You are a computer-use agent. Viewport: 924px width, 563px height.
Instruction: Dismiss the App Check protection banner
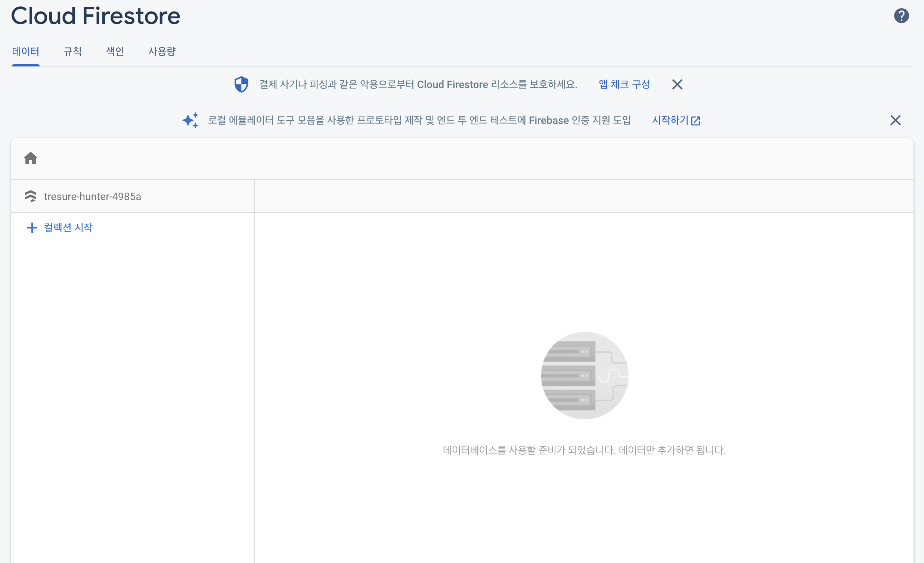677,84
